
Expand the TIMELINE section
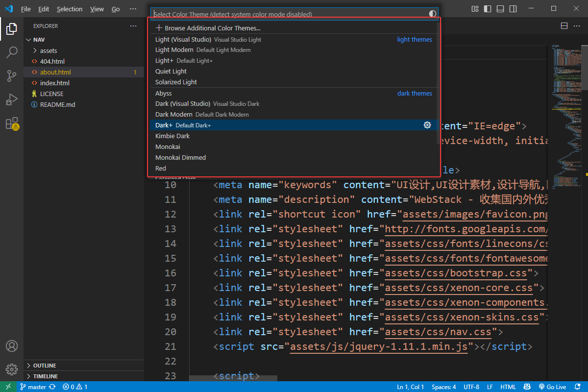coord(45,376)
